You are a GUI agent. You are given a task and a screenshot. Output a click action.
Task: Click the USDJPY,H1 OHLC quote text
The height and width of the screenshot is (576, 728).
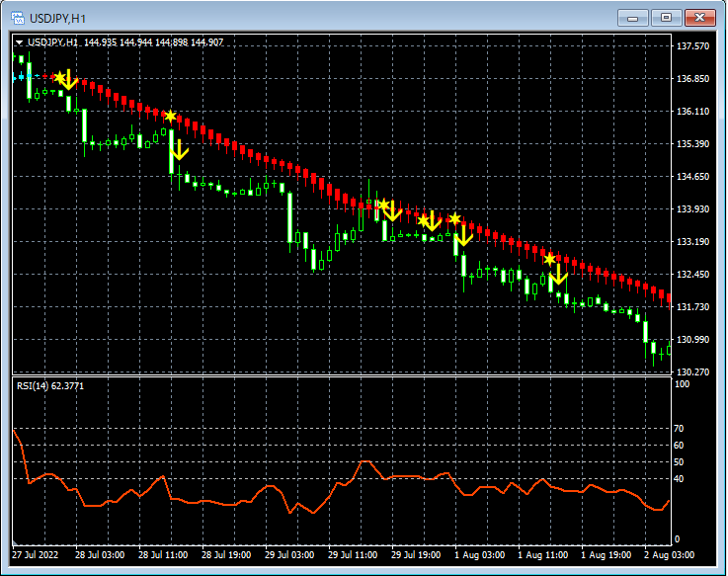click(x=125, y=42)
